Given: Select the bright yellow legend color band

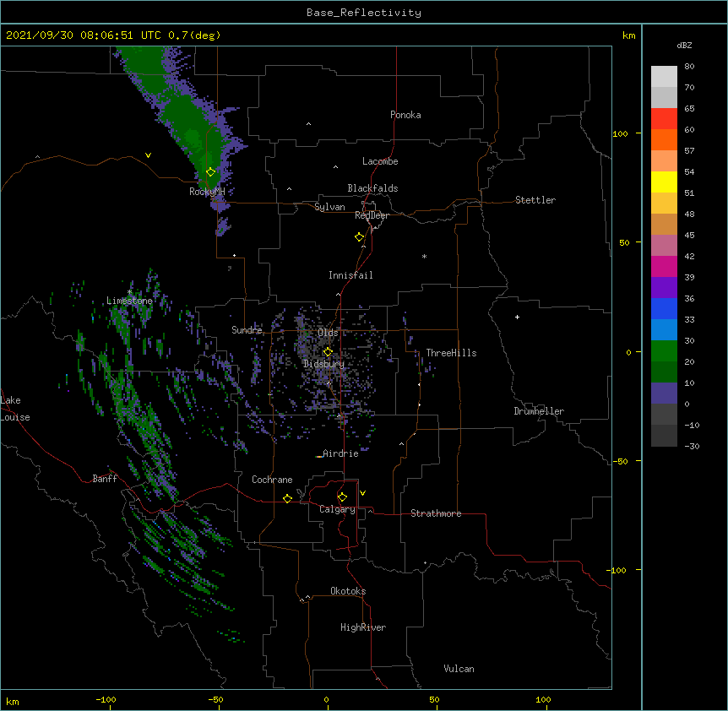Looking at the screenshot, I should coord(664,182).
